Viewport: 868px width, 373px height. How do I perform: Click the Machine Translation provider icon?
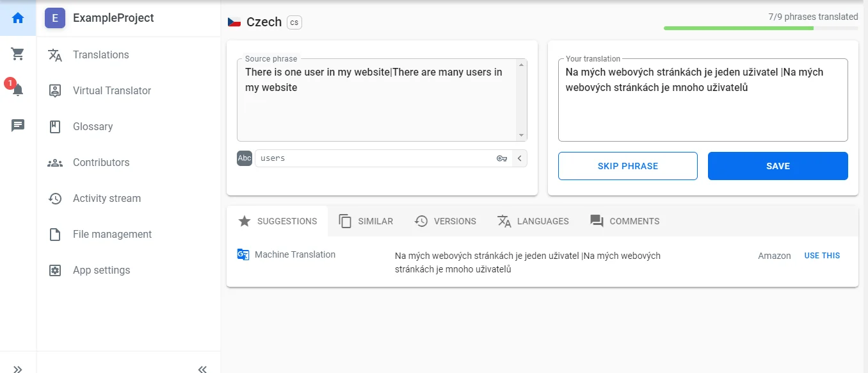(243, 254)
